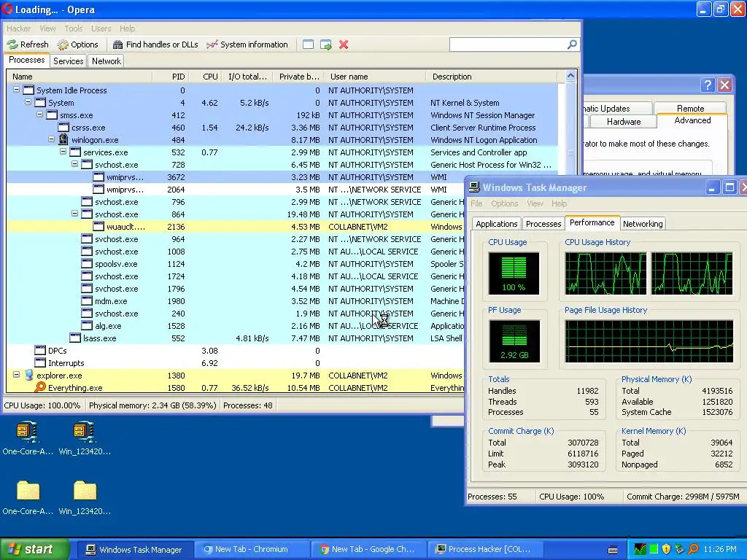Screen dimensions: 747x560
Task: Select Win_123420 archive desktop icon
Action: pos(85,432)
